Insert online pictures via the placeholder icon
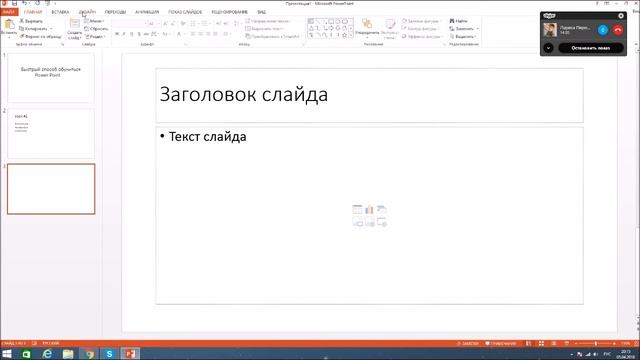The width and height of the screenshot is (640, 360). tap(369, 222)
